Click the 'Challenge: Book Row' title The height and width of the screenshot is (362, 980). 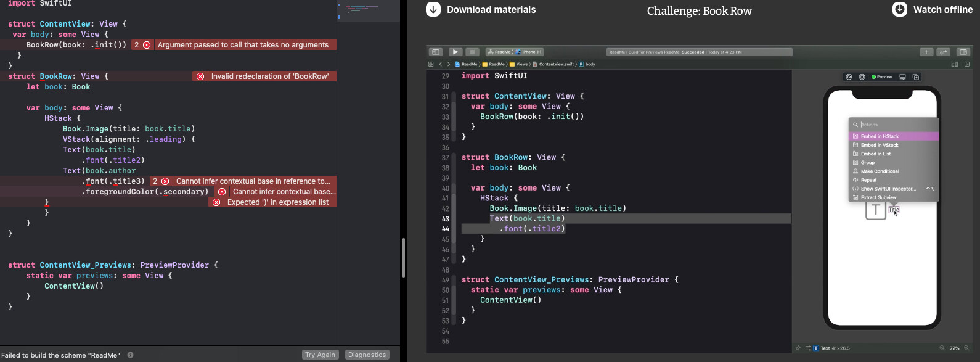pyautogui.click(x=700, y=11)
